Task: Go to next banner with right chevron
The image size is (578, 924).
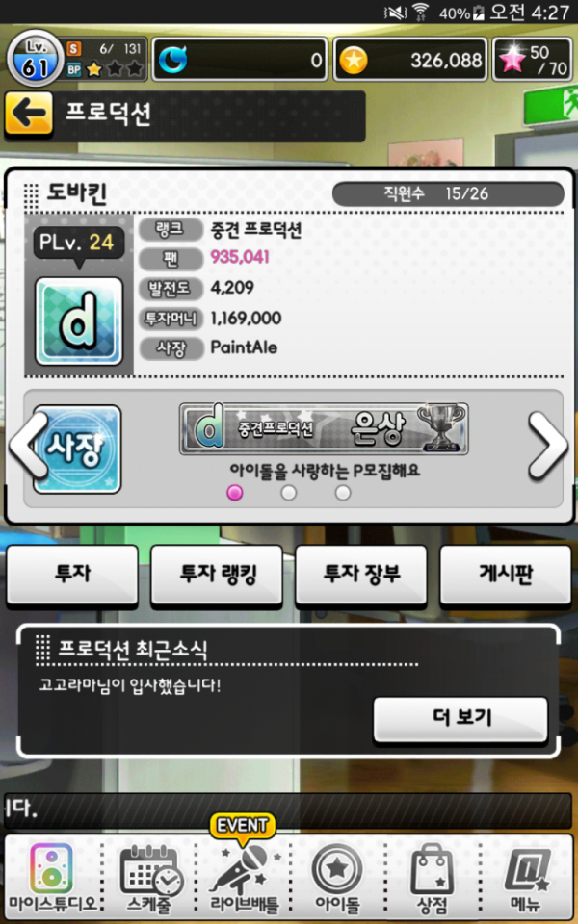Action: (548, 446)
